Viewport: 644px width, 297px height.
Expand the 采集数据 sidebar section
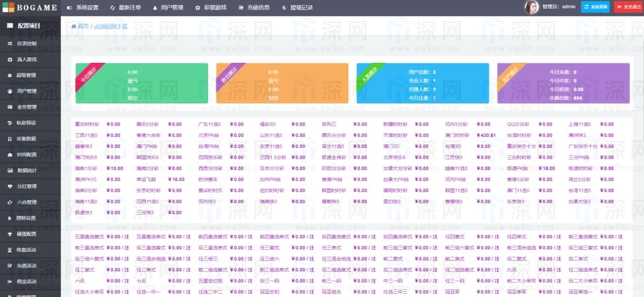point(26,138)
